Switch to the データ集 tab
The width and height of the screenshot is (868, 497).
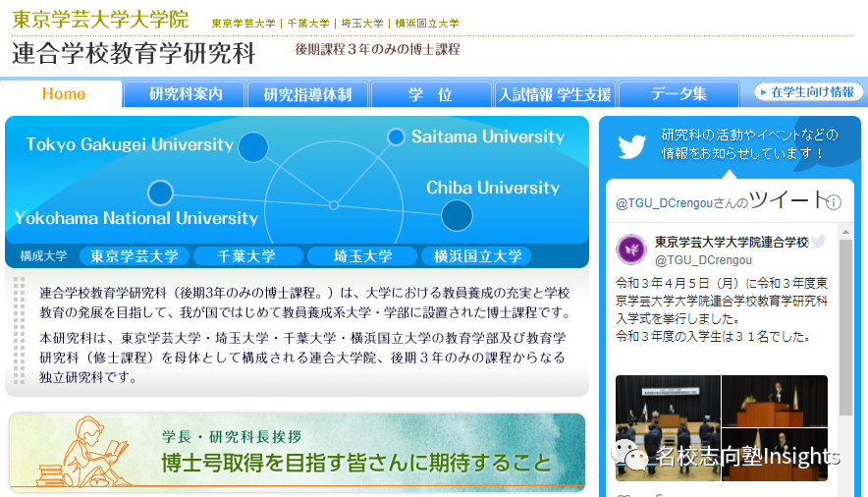pyautogui.click(x=678, y=94)
